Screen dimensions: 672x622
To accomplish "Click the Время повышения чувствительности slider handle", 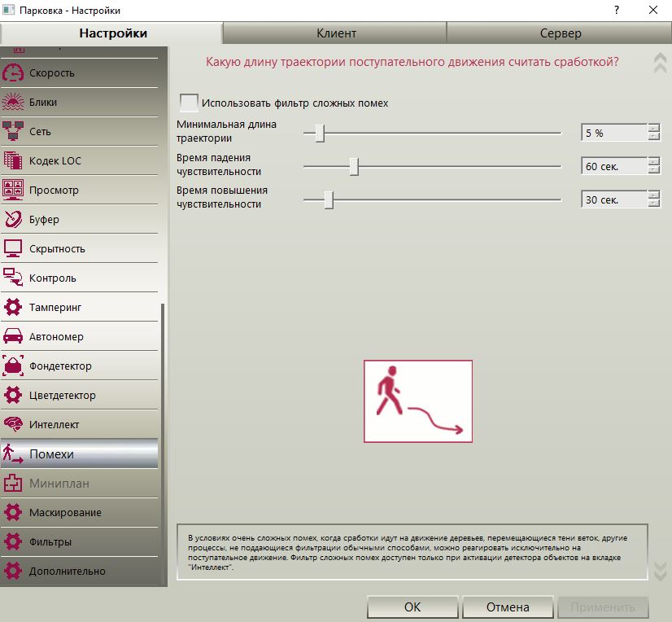I will pyautogui.click(x=329, y=200).
